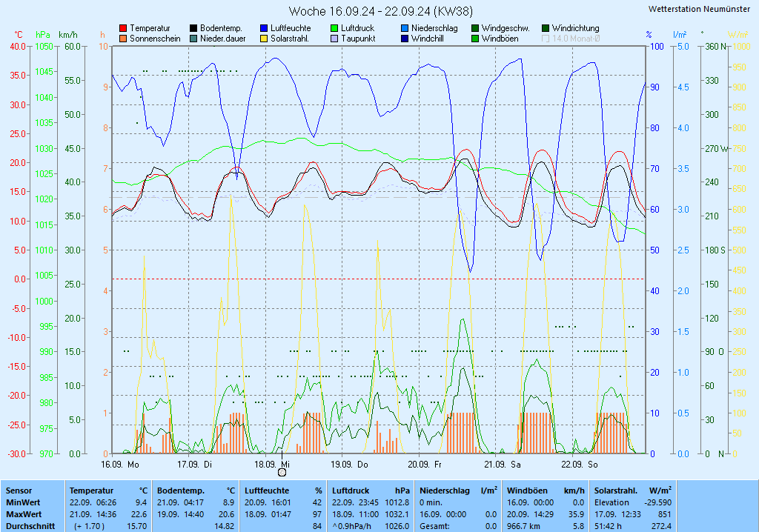Click the green Luftdruck legend box

point(334,28)
